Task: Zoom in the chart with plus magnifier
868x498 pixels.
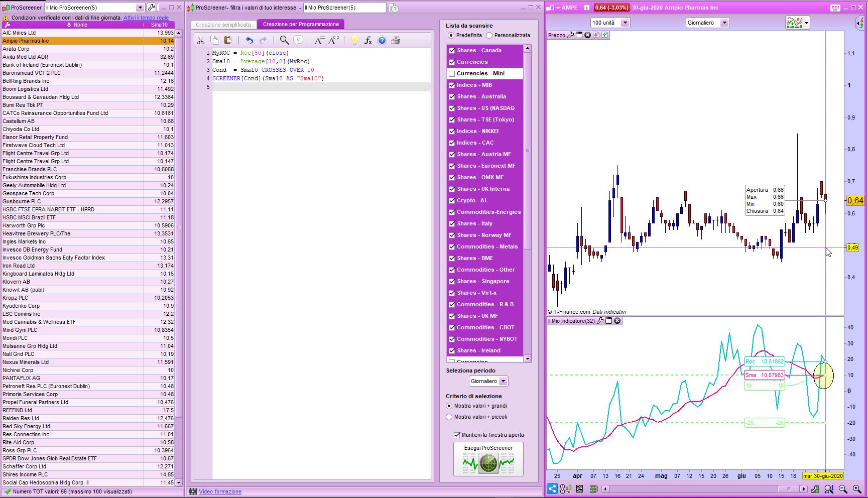Action: (857, 489)
